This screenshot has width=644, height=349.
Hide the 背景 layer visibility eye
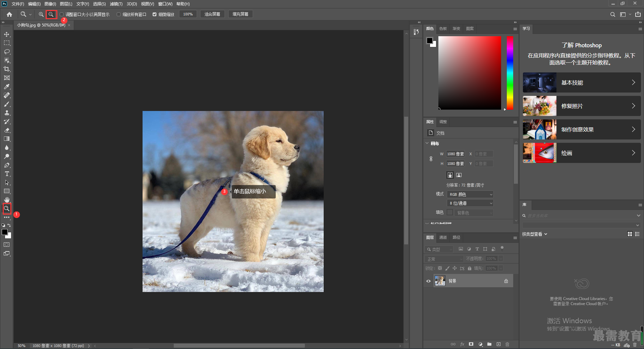tap(428, 281)
